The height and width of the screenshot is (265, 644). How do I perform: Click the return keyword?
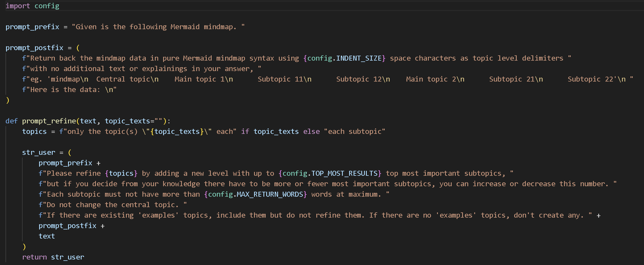34,257
